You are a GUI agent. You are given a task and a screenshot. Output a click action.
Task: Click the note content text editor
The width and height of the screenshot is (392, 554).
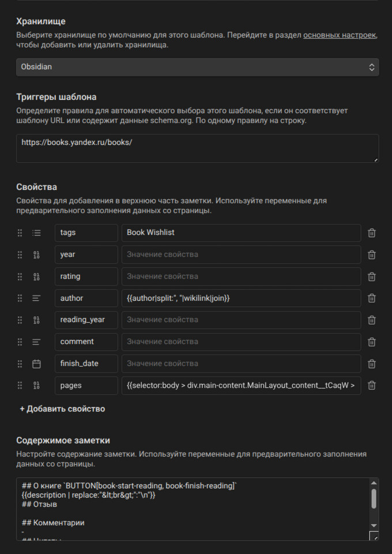190,509
